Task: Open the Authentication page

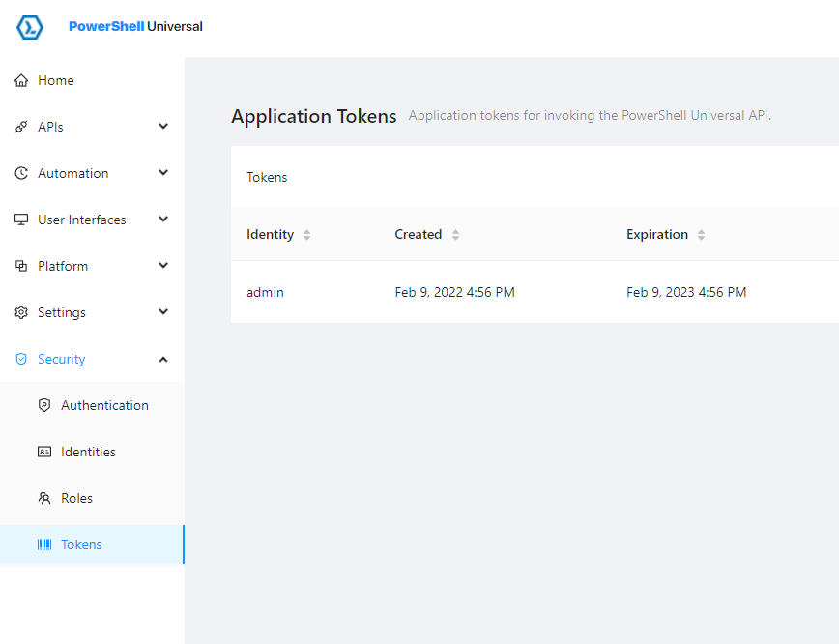Action: pos(93,405)
